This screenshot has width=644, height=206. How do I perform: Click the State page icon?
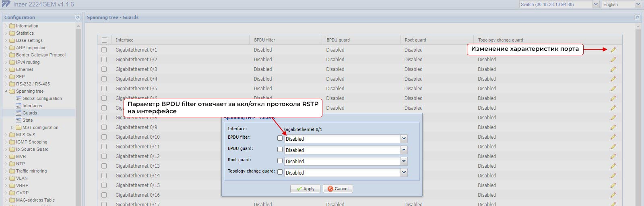[19, 121]
